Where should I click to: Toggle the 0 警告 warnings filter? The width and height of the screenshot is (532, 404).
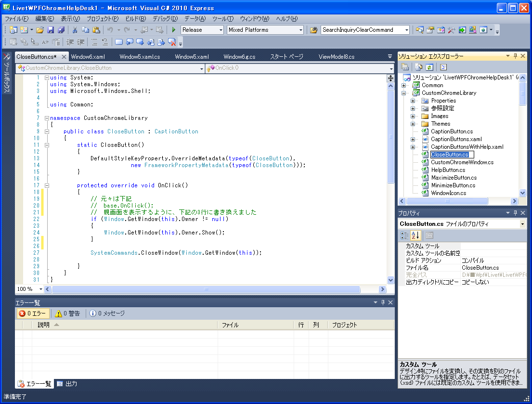coord(68,313)
